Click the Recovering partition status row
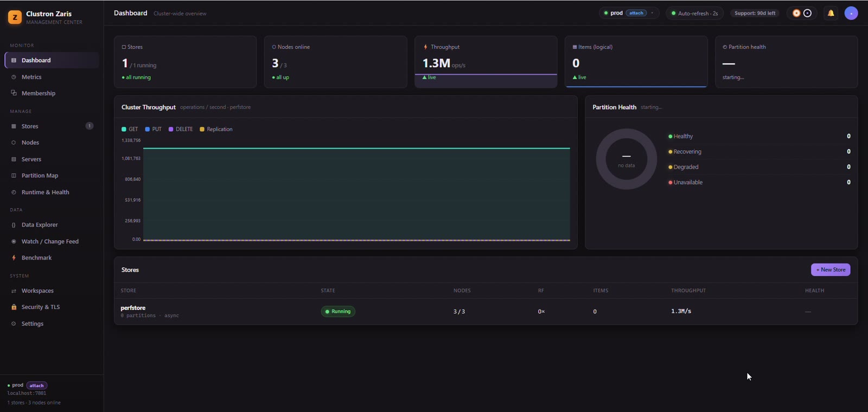Image resolution: width=868 pixels, height=412 pixels. pyautogui.click(x=759, y=152)
